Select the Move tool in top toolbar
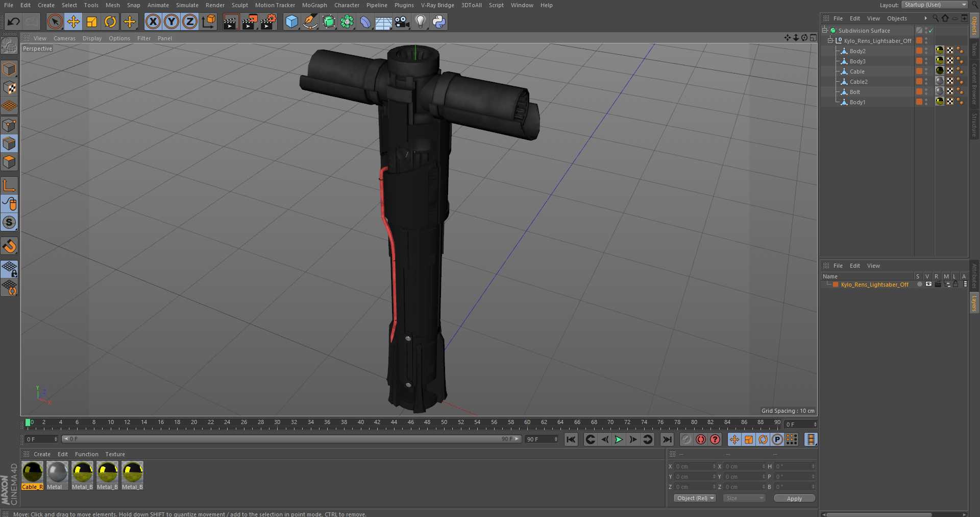 tap(73, 21)
